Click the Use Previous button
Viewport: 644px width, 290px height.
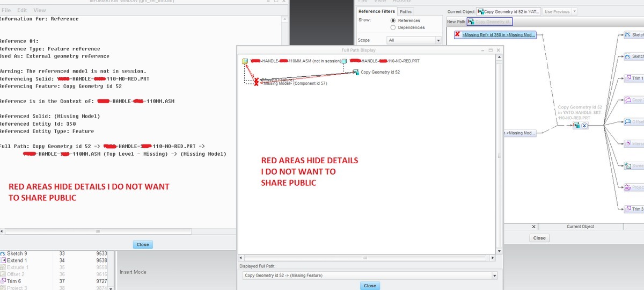[x=557, y=11]
